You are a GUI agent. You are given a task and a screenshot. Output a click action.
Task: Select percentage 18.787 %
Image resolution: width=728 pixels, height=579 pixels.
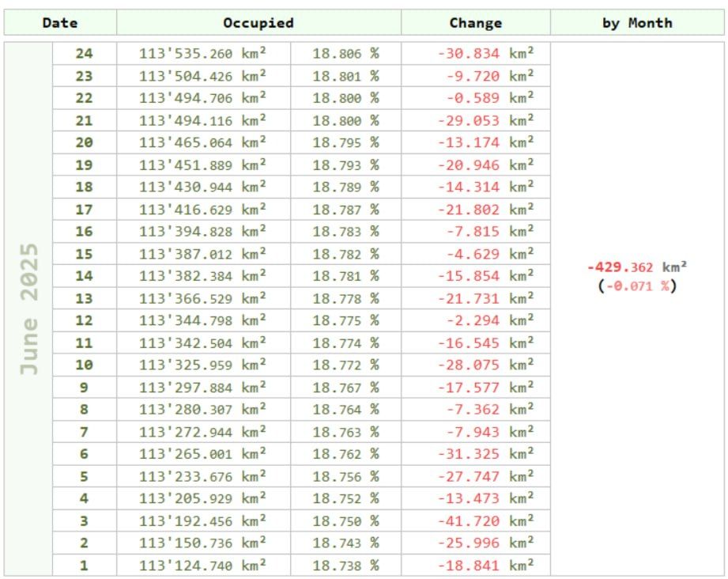click(345, 210)
